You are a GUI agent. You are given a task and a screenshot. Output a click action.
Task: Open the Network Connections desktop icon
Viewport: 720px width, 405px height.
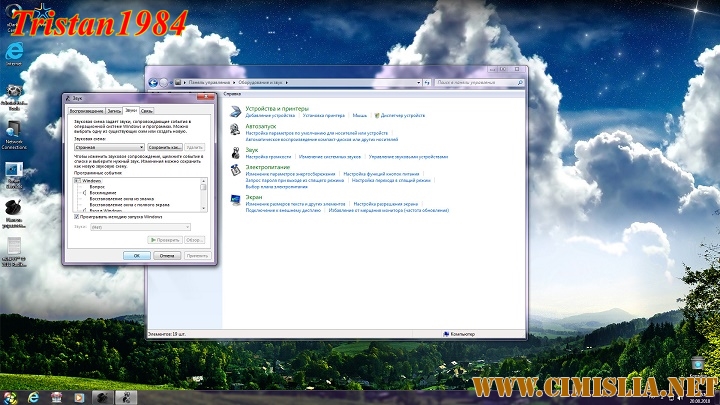[14, 132]
